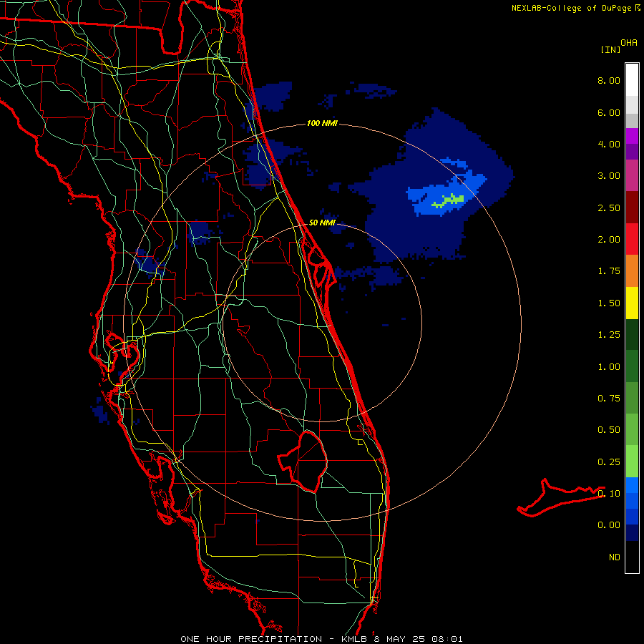Select the ND legend label
Viewport: 644px width, 644px height.
(615, 557)
